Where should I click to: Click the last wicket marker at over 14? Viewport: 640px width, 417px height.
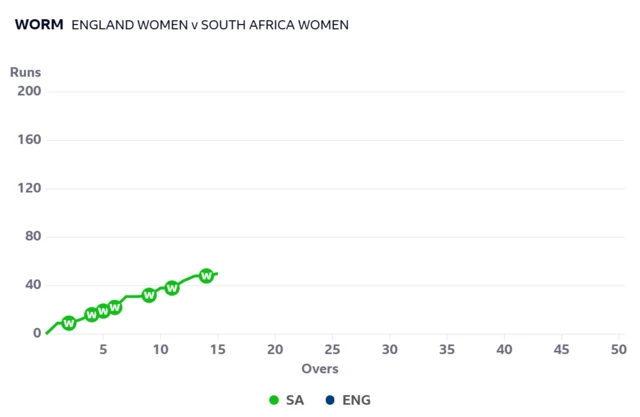(x=206, y=275)
